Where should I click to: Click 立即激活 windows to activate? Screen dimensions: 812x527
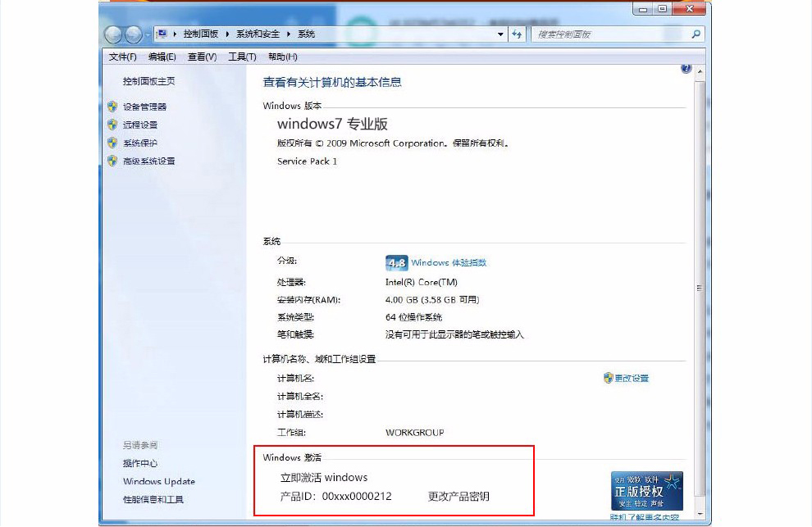click(x=324, y=477)
